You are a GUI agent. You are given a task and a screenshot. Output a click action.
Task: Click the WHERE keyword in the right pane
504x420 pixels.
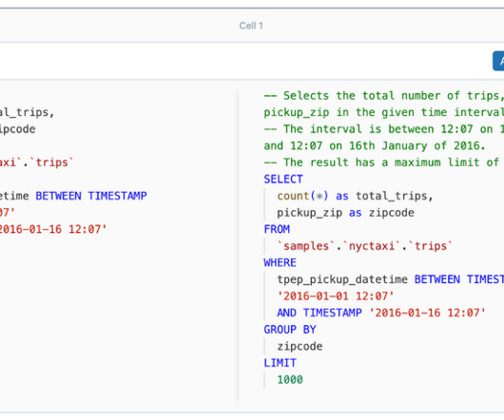(x=280, y=262)
